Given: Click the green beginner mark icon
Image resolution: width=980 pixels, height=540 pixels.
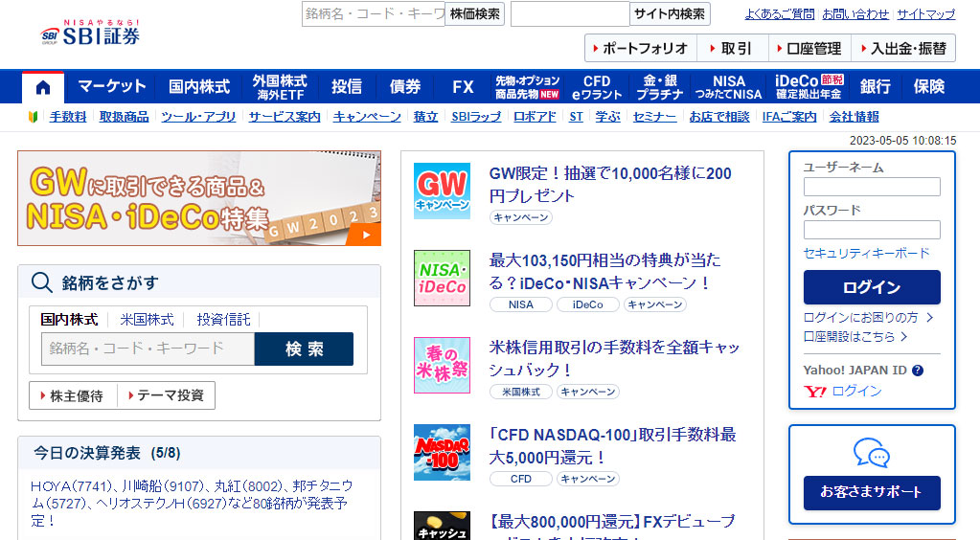Looking at the screenshot, I should click(34, 117).
